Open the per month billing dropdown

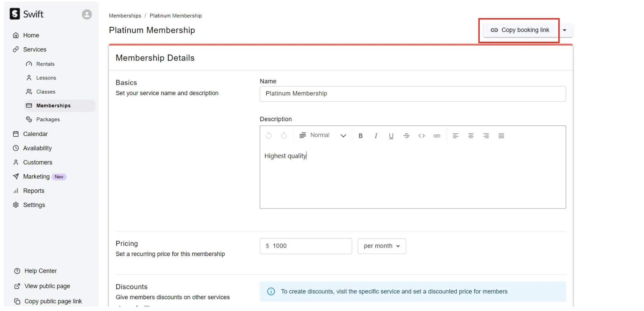382,246
